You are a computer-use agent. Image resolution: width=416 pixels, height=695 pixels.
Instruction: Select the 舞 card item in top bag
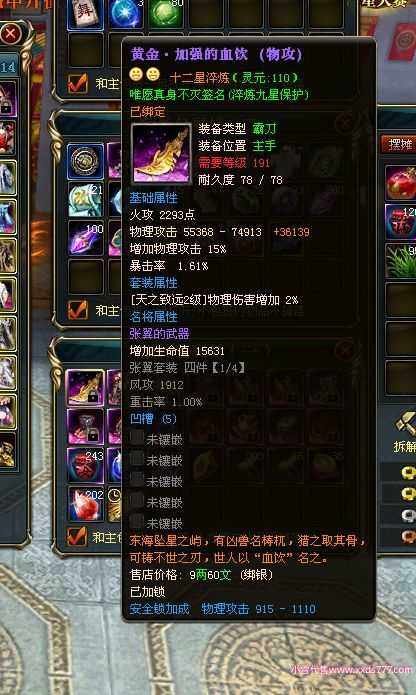85,13
